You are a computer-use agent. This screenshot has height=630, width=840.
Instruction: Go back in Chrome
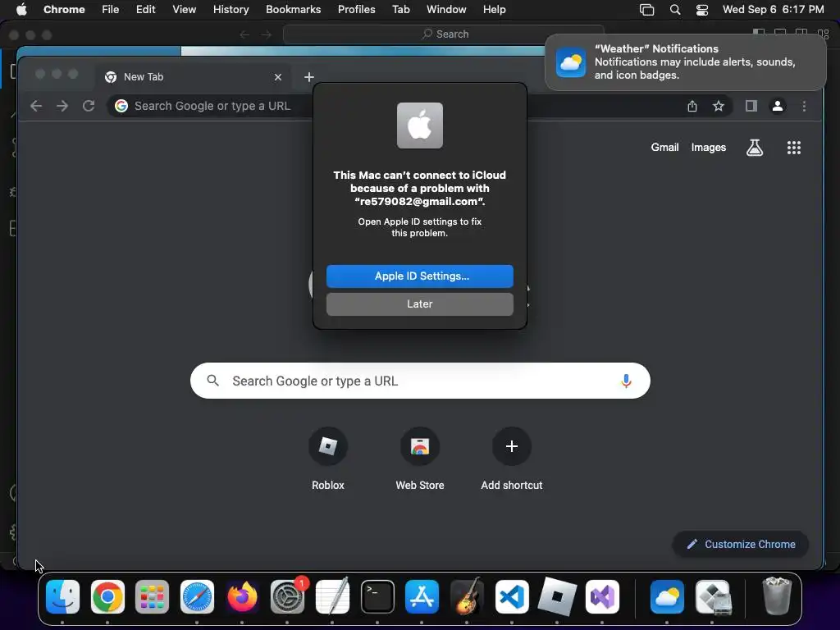point(36,106)
